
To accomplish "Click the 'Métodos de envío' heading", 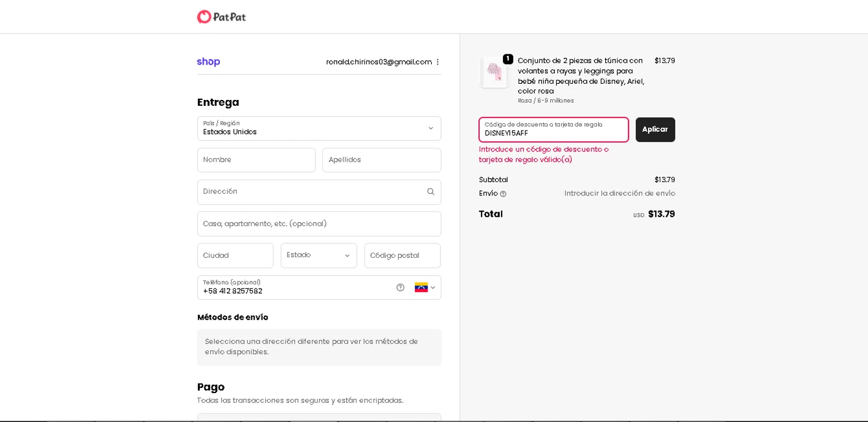I will (233, 317).
